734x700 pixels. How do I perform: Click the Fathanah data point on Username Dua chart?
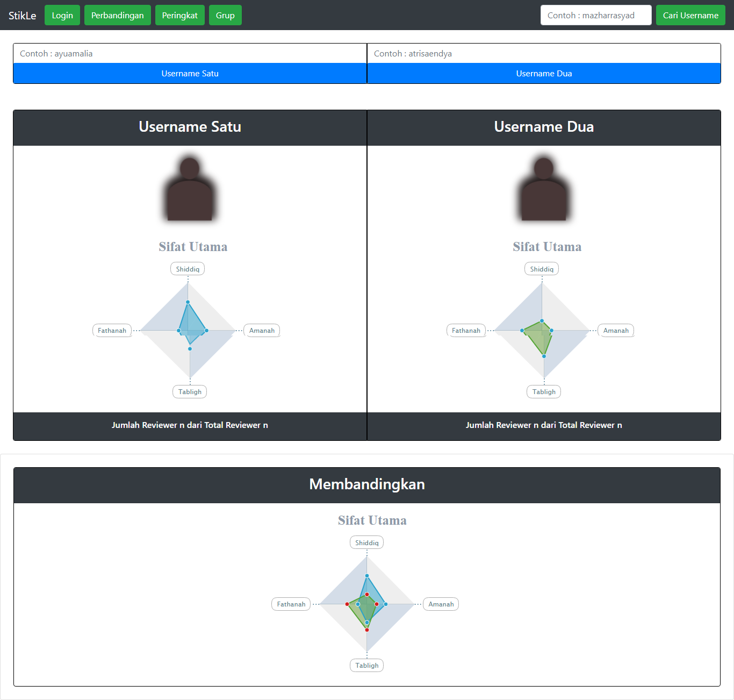coord(522,330)
